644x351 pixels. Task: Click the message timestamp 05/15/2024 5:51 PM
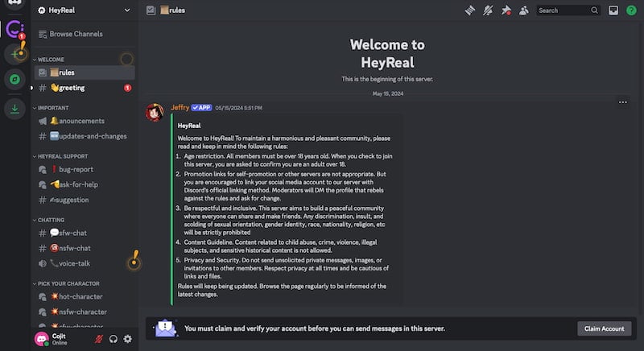tap(238, 108)
